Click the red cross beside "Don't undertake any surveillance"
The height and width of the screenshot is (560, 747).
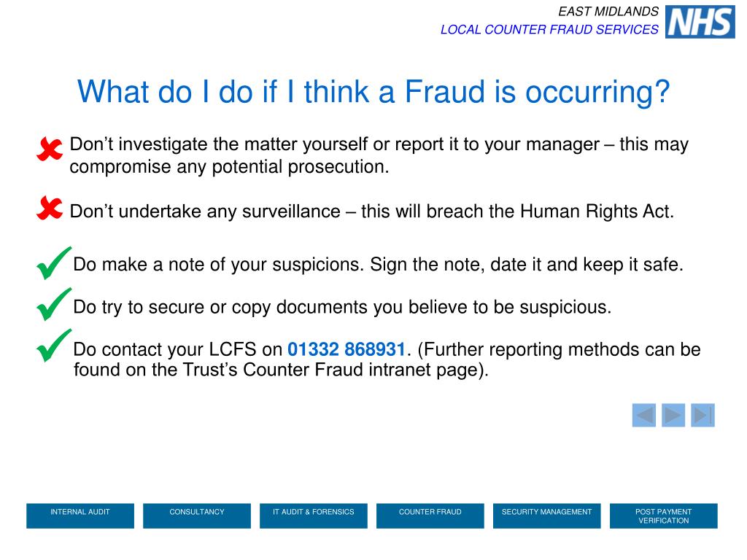pos(50,208)
